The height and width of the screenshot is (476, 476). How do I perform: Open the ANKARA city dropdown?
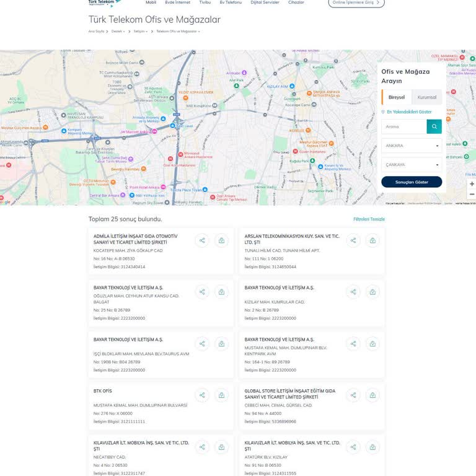(x=412, y=146)
